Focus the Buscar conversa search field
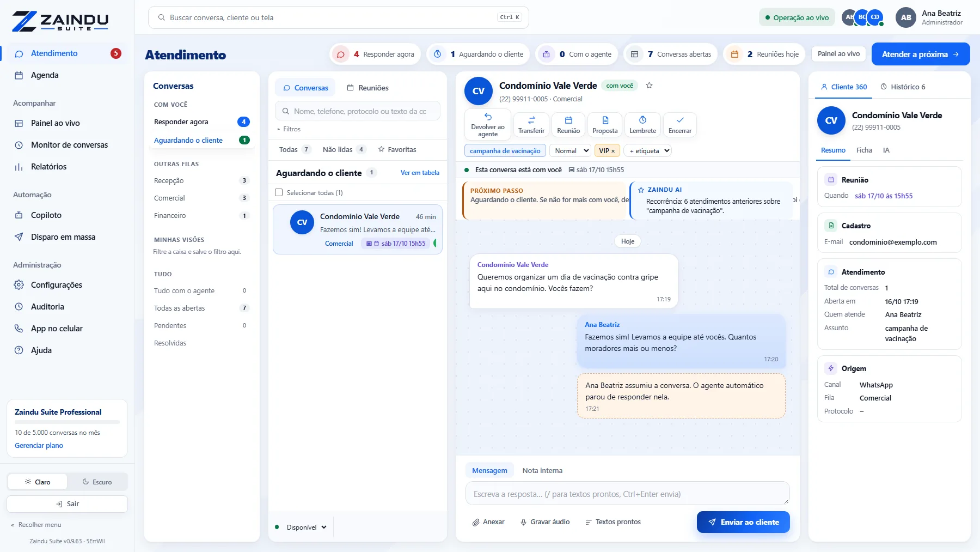This screenshot has width=980, height=552. coord(339,17)
